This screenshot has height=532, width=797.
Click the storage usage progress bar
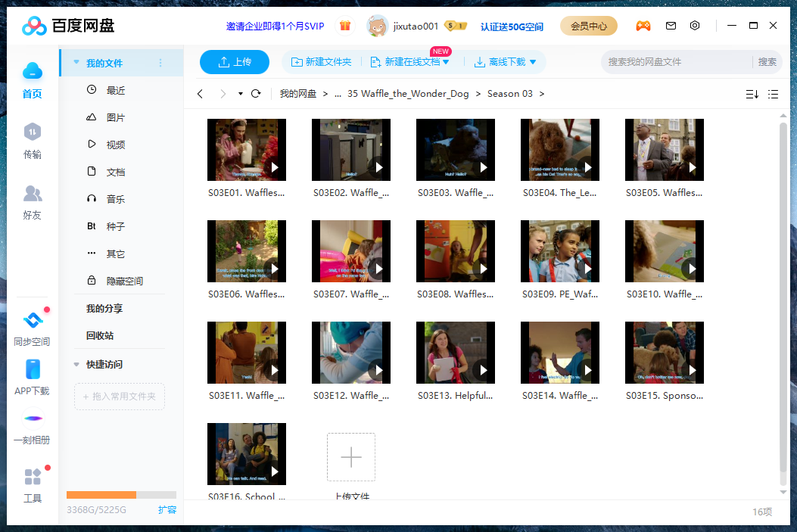click(122, 495)
